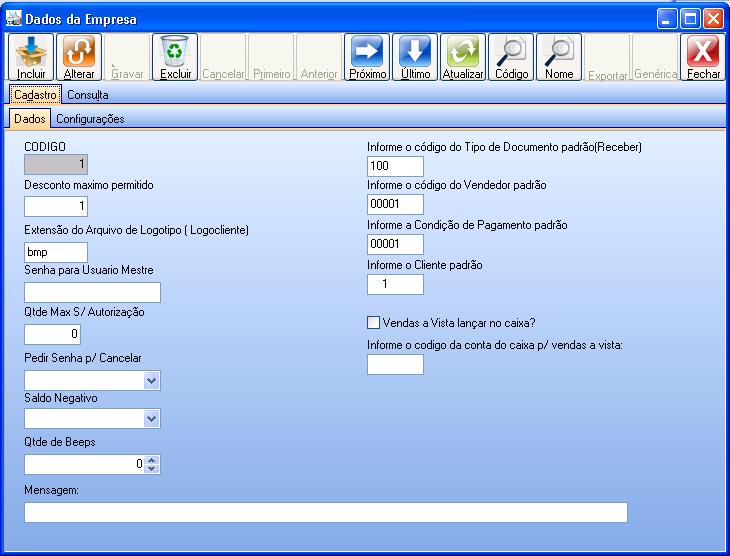The height and width of the screenshot is (556, 730).
Task: Decrease Qtde de Beeps with down arrow
Action: [x=152, y=468]
